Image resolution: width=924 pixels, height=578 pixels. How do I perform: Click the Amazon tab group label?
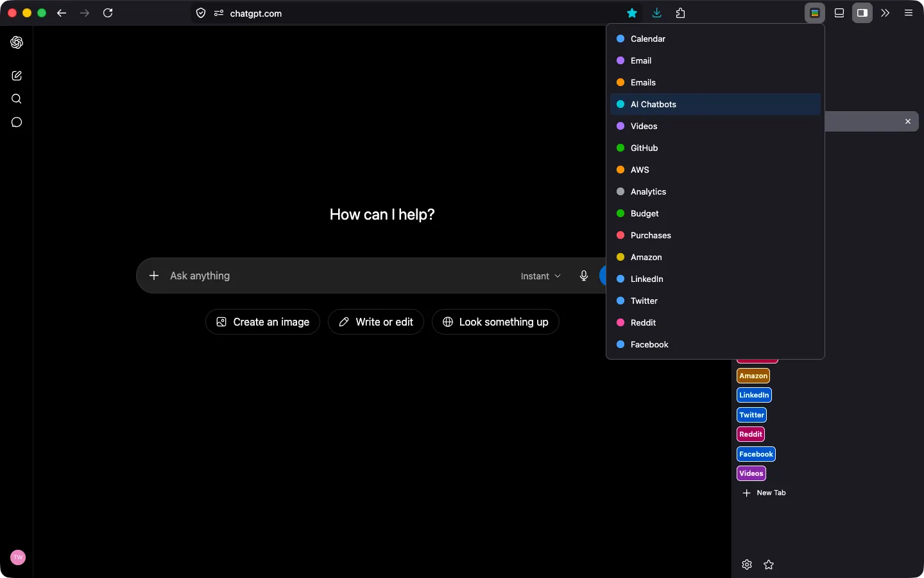point(753,376)
